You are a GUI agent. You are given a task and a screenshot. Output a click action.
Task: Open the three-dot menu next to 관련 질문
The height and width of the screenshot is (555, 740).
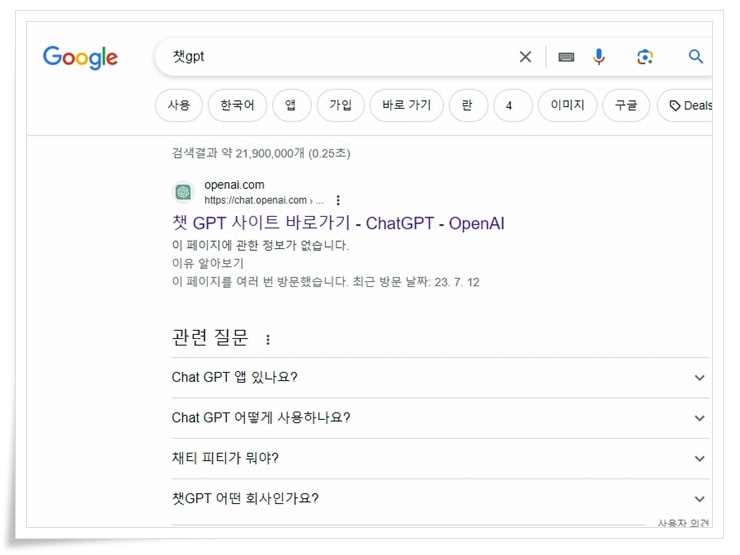(x=268, y=339)
